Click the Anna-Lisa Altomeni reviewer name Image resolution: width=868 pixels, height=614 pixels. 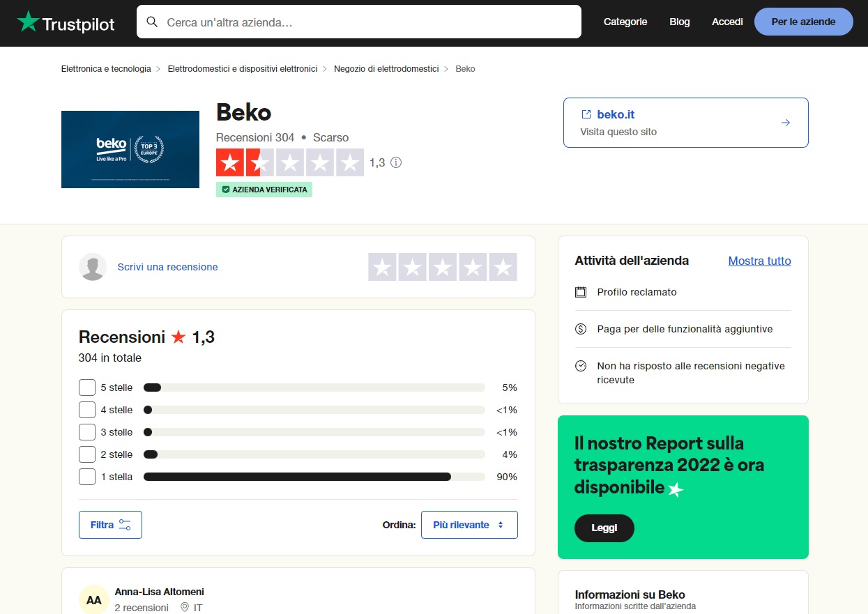[160, 592]
